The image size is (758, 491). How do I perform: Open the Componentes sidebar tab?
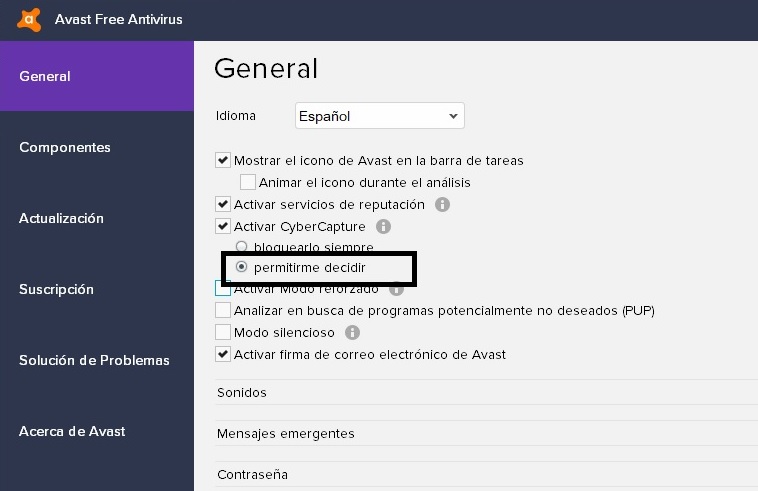(x=65, y=148)
